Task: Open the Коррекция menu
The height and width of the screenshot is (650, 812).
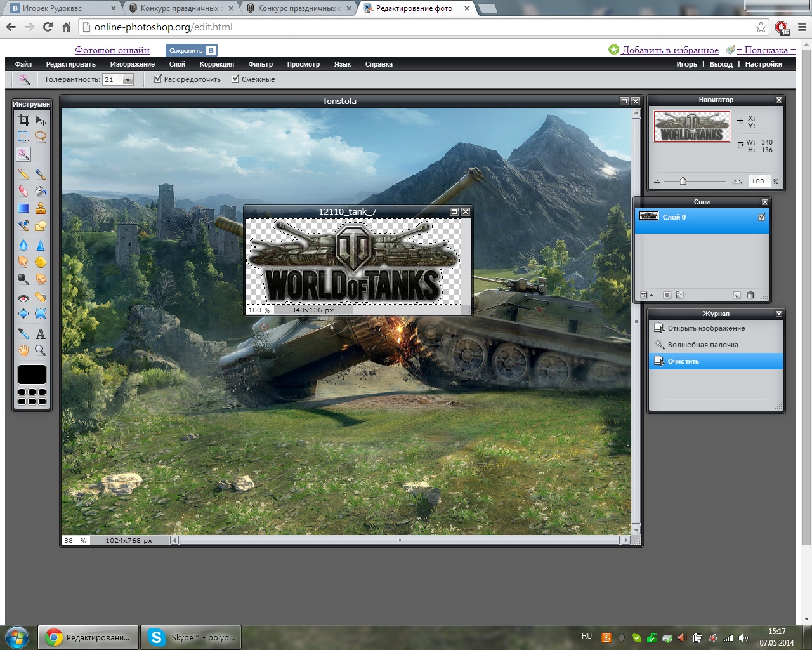Action: pyautogui.click(x=216, y=64)
